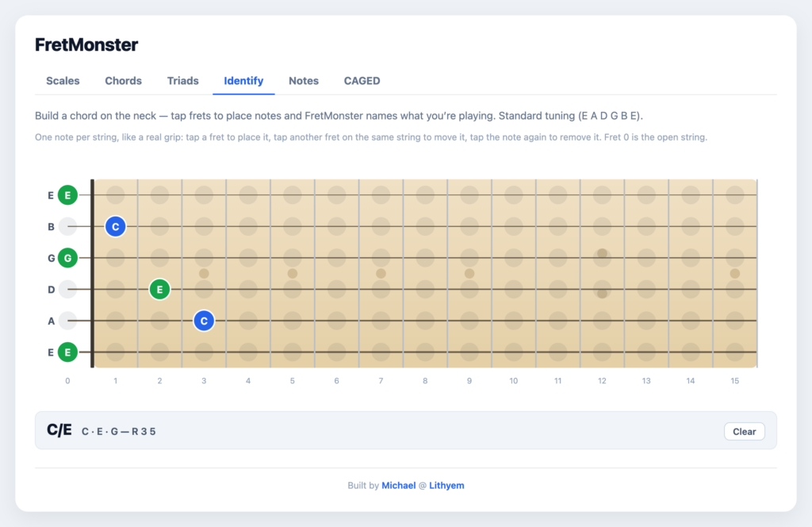
Task: Remove the open low E string note
Action: pos(67,352)
